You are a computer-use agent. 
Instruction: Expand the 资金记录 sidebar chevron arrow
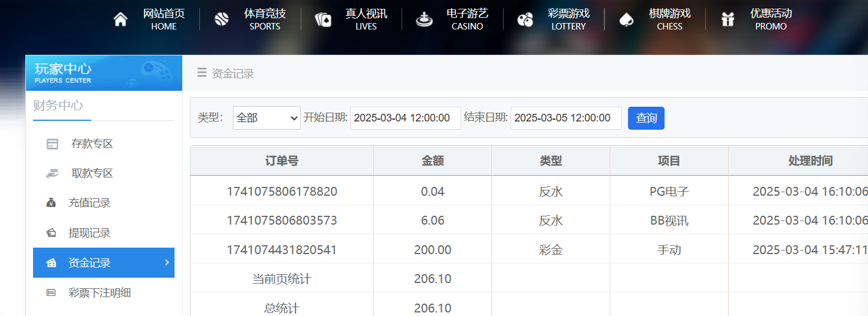coord(167,262)
